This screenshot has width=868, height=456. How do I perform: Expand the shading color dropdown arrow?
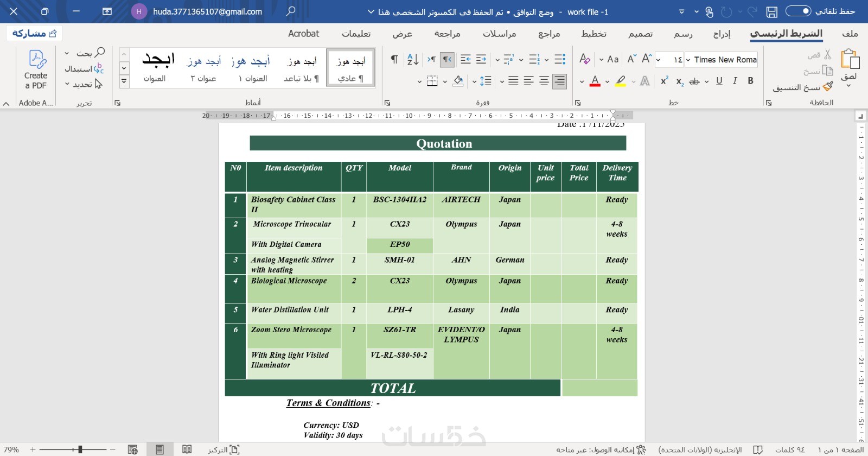point(445,81)
